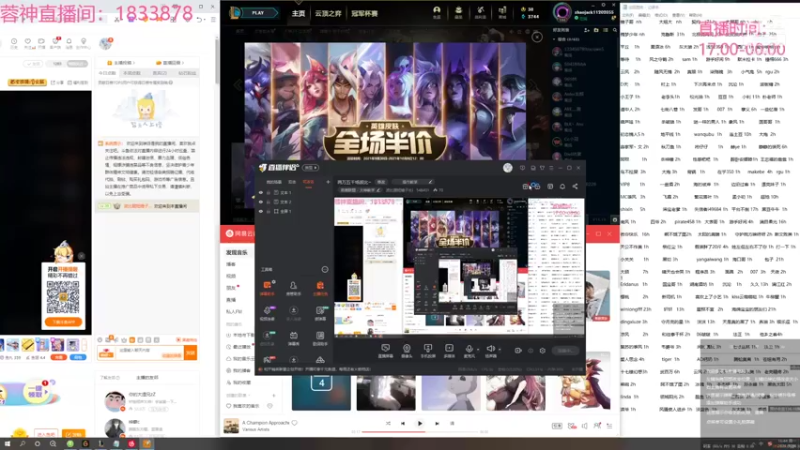Toggle shuffle mode in music player
The height and width of the screenshot is (450, 800).
388,423
